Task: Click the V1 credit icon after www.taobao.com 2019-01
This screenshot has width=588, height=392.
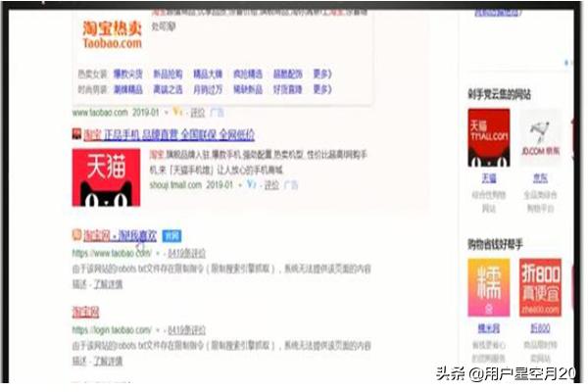Action: [x=177, y=112]
